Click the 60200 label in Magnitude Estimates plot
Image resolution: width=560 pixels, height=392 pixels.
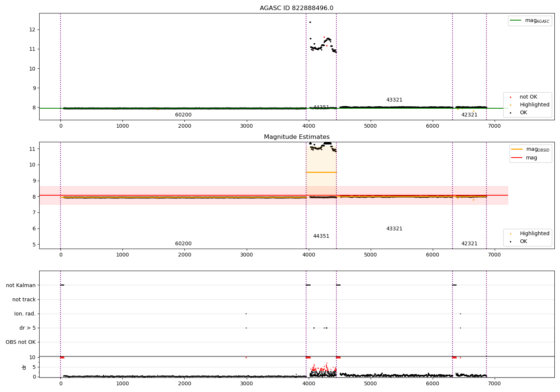183,244
